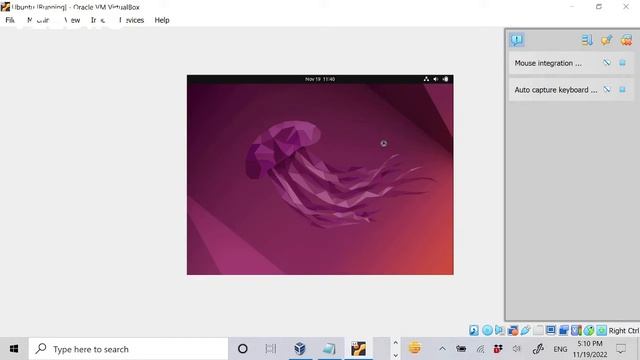Click the recording status bar icon

pos(564,330)
